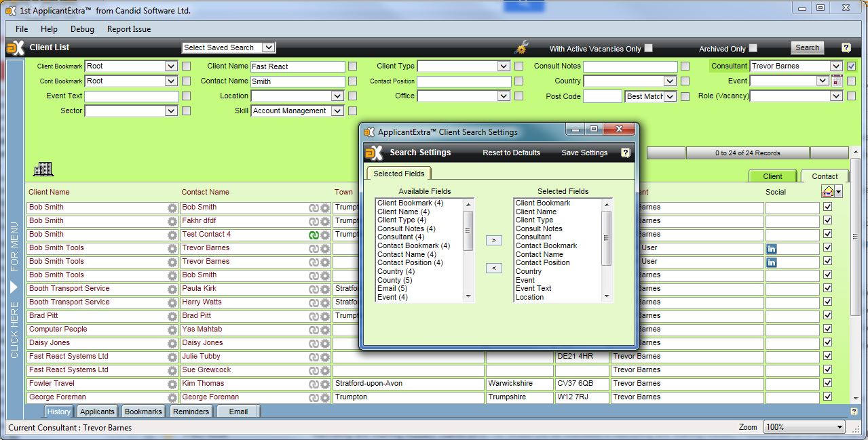Switch to Applicants bottom tab
Image resolution: width=868 pixels, height=440 pixels.
(x=97, y=412)
